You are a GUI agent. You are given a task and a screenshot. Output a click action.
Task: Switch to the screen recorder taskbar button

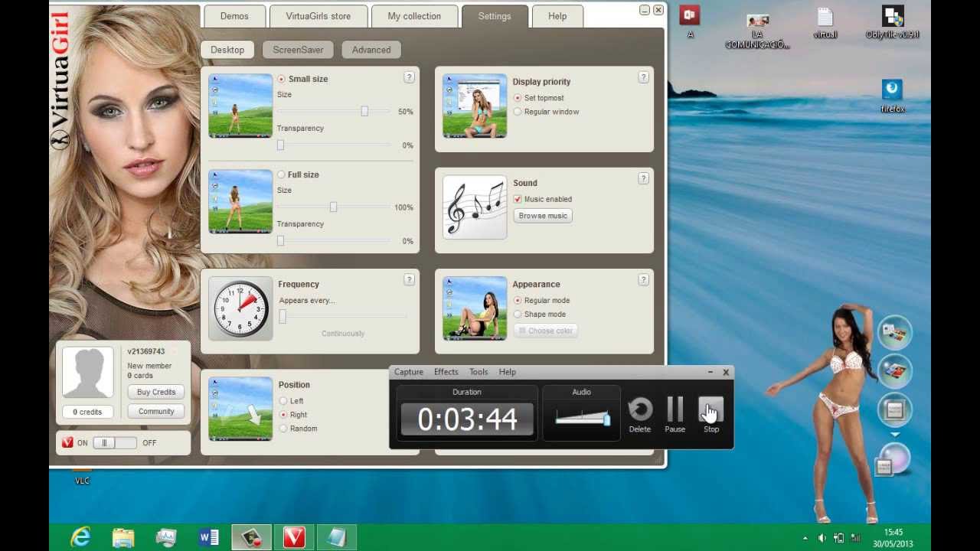pos(251,537)
